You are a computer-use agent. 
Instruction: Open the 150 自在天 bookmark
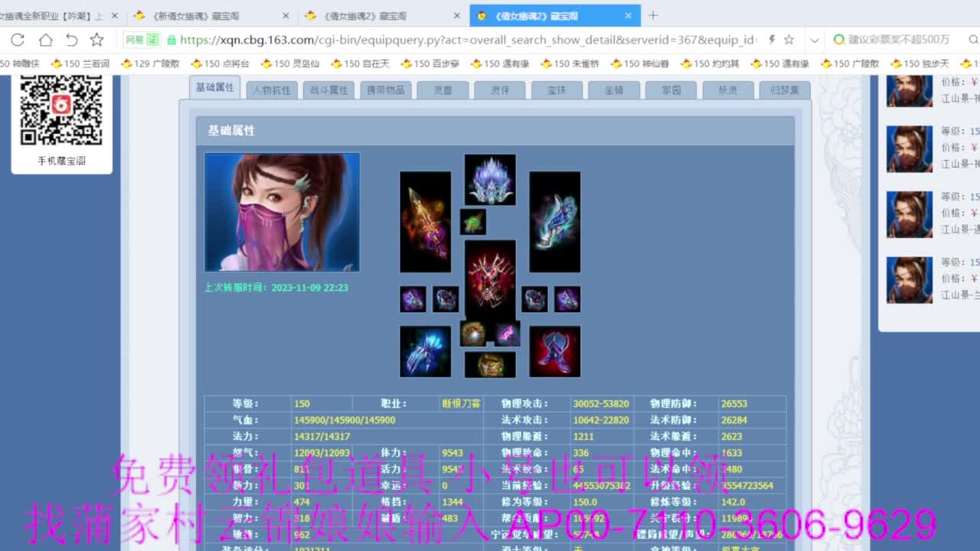360,64
